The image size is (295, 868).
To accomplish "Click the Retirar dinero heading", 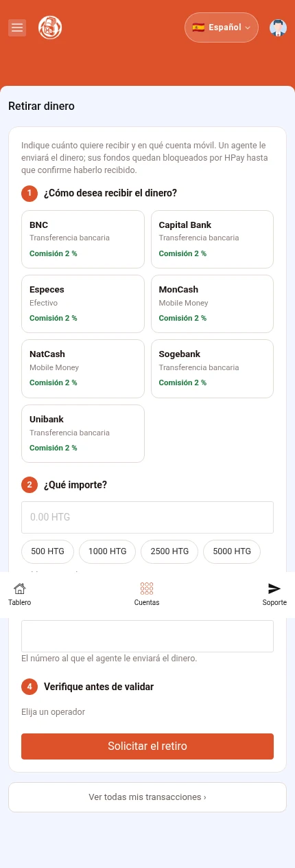I will pyautogui.click(x=41, y=106).
